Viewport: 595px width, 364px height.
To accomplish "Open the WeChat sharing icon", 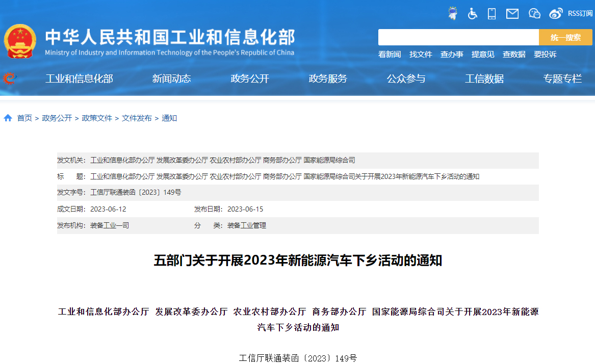I will click(x=534, y=14).
